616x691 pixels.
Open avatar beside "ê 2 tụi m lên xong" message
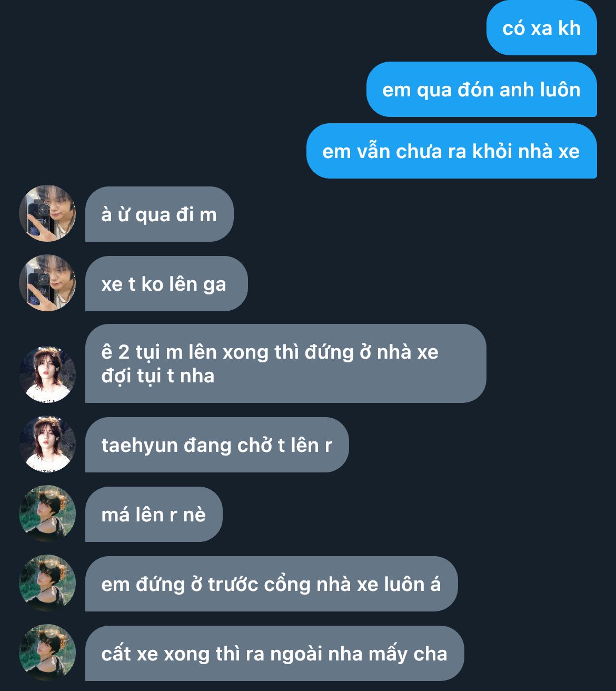click(47, 374)
